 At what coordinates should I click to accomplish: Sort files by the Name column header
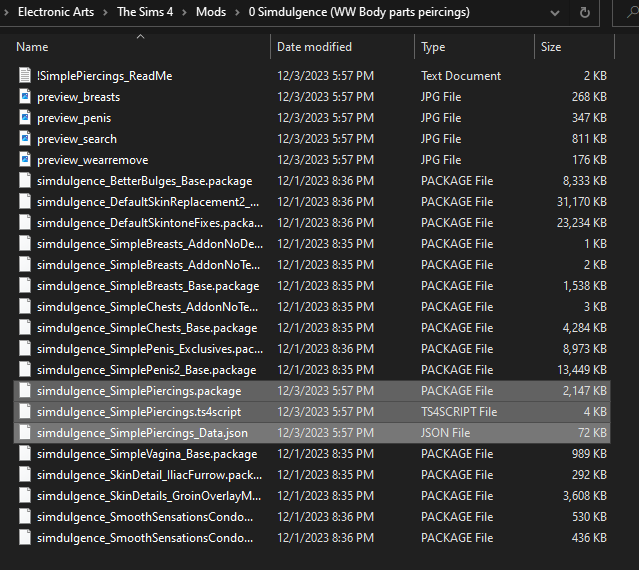32,47
